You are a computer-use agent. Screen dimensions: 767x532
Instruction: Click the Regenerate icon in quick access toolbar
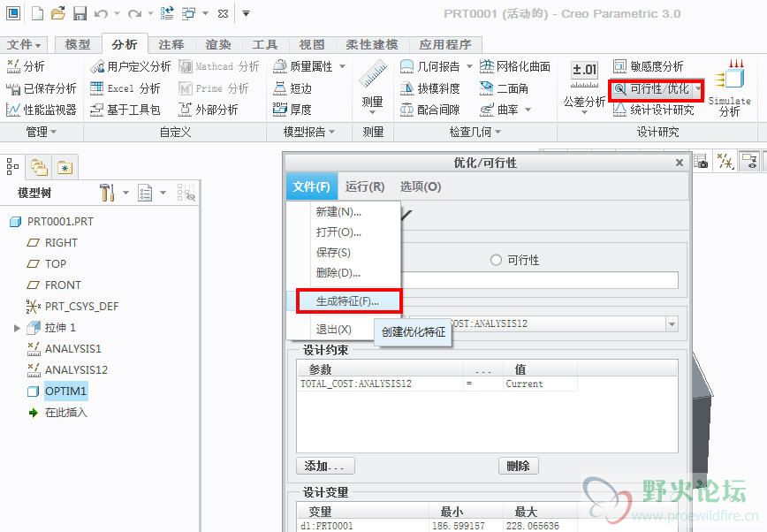click(x=167, y=13)
